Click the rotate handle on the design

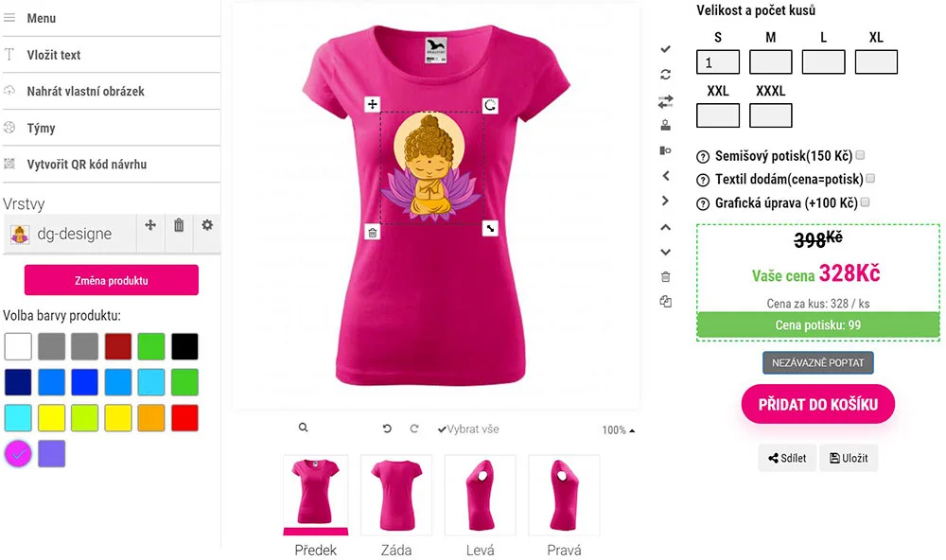pos(490,106)
